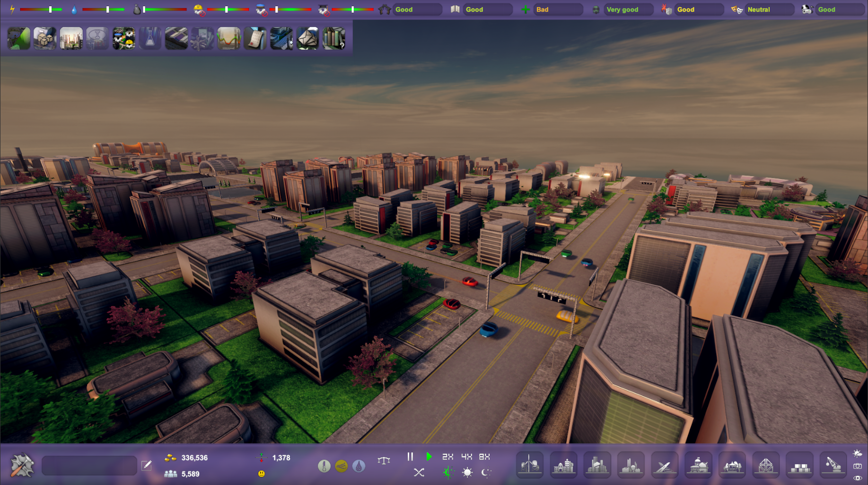Screen dimensions: 868x485
Task: Click the population people icon
Action: tap(170, 474)
